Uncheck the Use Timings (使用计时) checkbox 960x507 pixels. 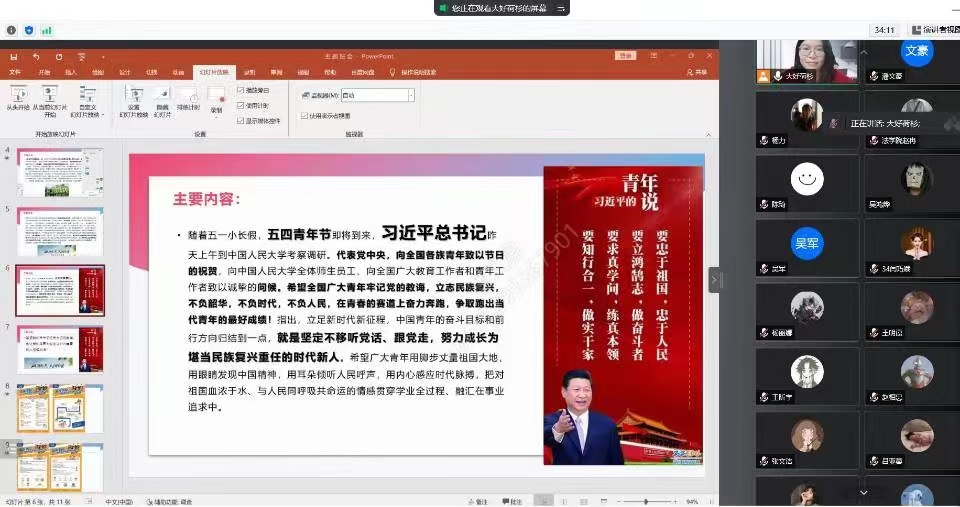240,105
